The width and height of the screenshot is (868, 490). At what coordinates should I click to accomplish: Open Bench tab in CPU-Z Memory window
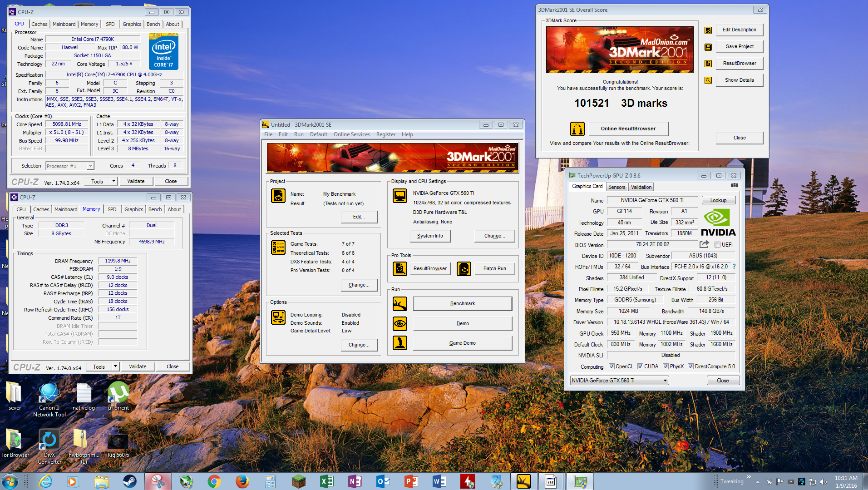click(x=155, y=209)
